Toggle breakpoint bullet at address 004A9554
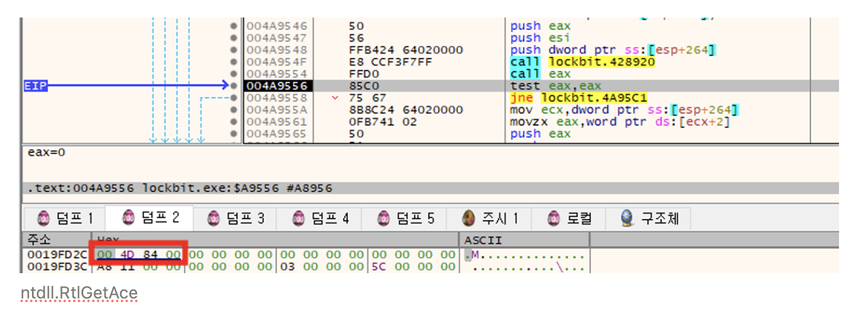The image size is (868, 316). pyautogui.click(x=234, y=74)
